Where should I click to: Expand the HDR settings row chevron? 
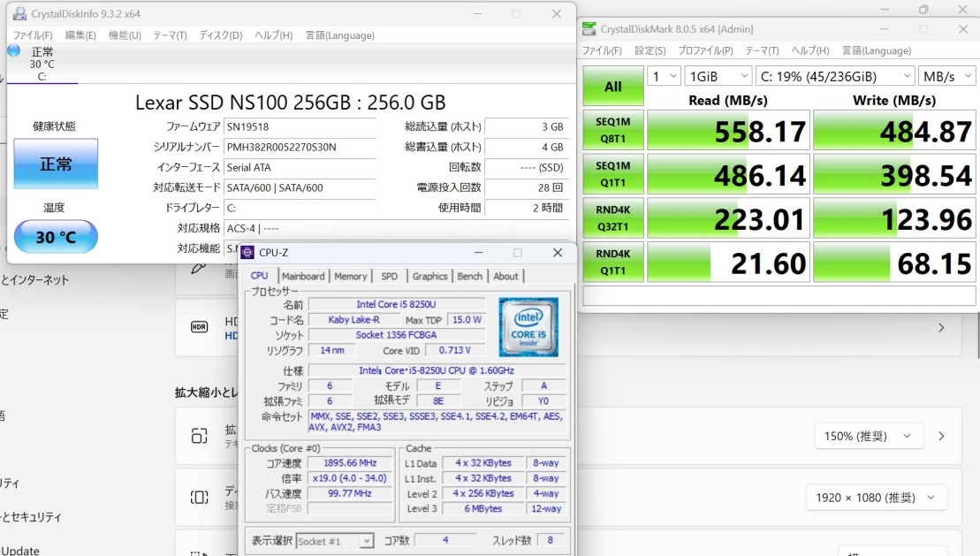(x=941, y=328)
